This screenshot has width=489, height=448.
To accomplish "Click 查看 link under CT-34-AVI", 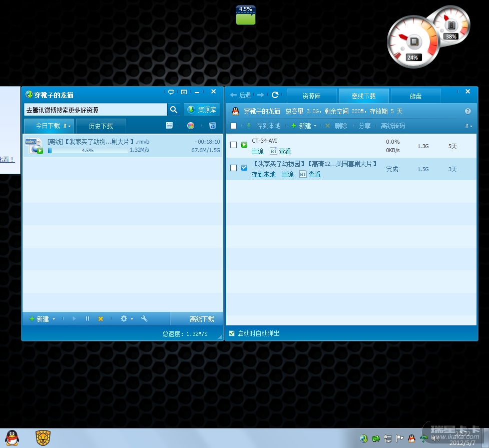I will (285, 151).
